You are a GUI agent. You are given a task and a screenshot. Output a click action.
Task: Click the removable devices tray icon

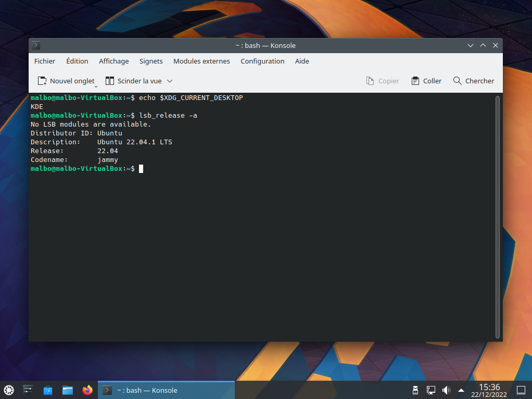pyautogui.click(x=415, y=390)
